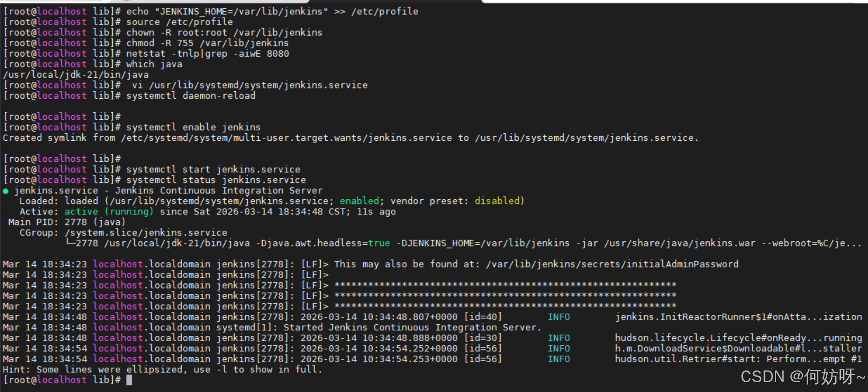Click the 'systemctl enable jenkins' command
The width and height of the screenshot is (868, 392).
[193, 127]
